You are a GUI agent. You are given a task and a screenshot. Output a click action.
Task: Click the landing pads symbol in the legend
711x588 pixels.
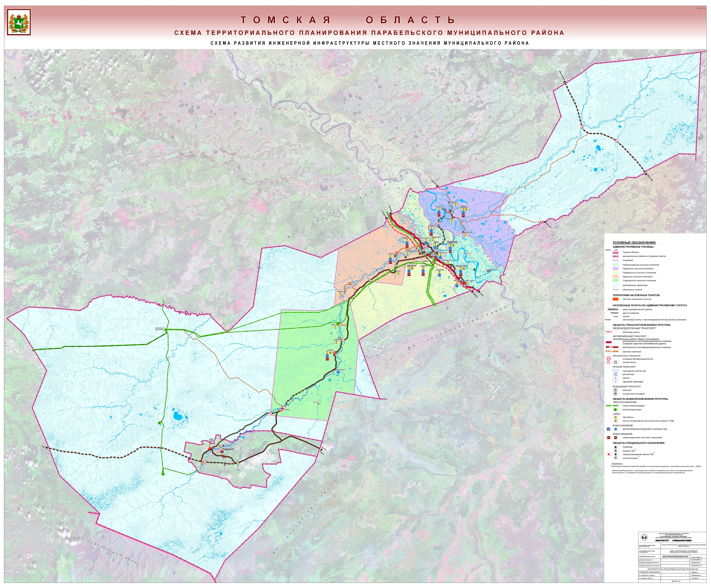(616, 394)
